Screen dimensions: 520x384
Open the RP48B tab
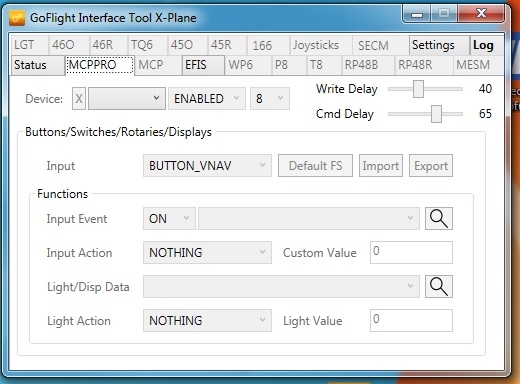coord(368,65)
